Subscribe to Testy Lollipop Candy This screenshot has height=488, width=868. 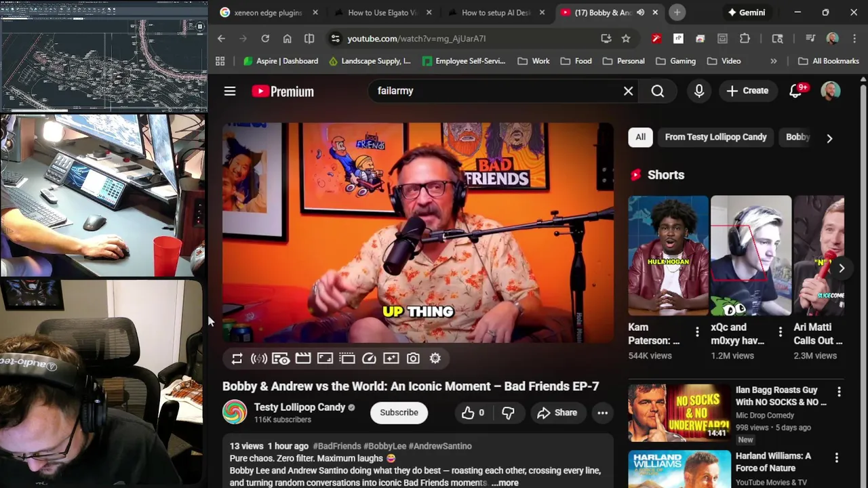coord(399,413)
